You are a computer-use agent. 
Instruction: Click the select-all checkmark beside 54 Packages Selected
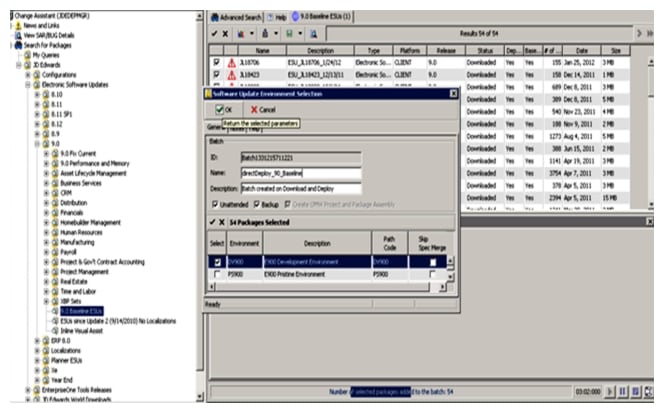tap(212, 222)
